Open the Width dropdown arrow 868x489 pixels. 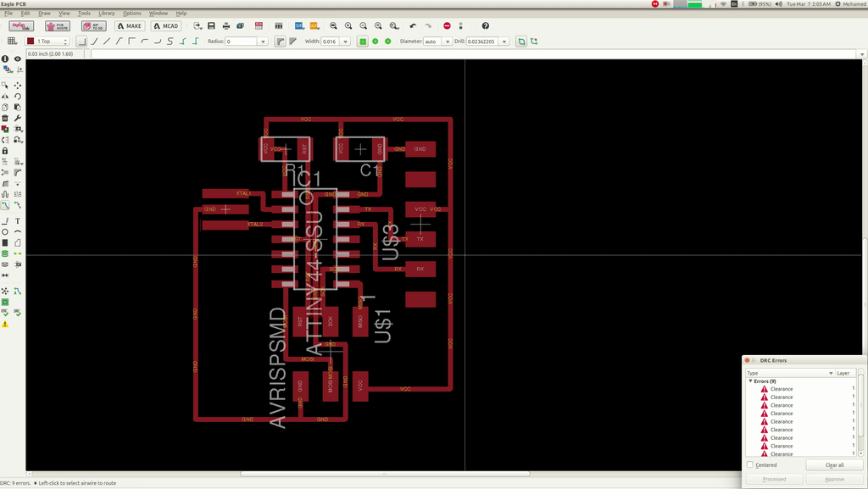(x=346, y=42)
